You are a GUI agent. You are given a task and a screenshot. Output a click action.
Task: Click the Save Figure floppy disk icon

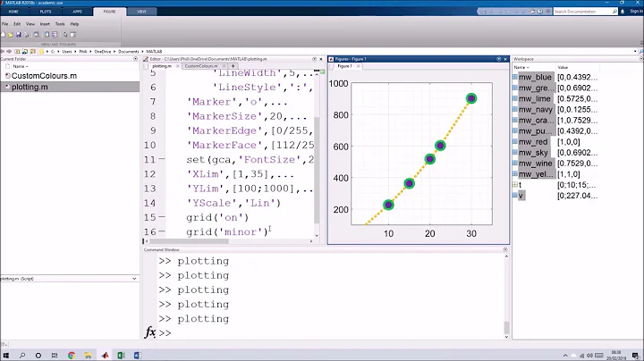point(19,35)
